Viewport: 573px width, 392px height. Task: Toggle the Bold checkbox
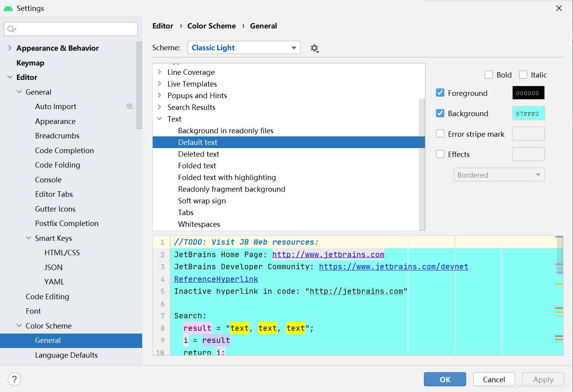pyautogui.click(x=489, y=75)
